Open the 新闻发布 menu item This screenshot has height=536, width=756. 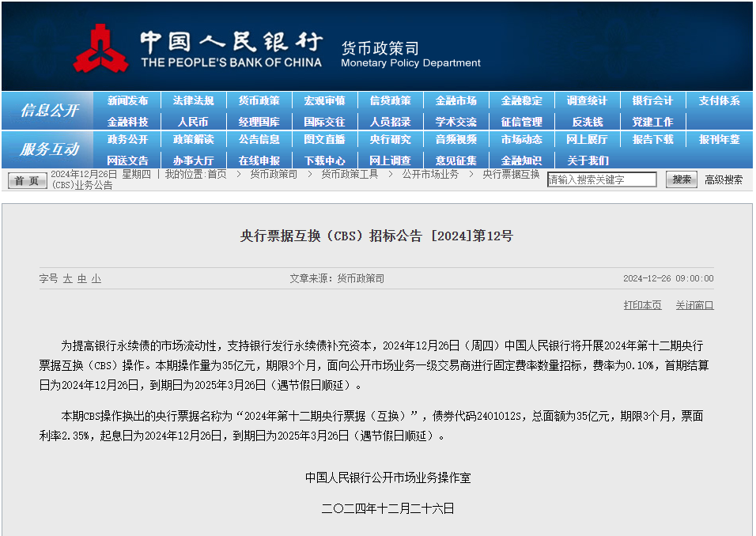tap(128, 100)
